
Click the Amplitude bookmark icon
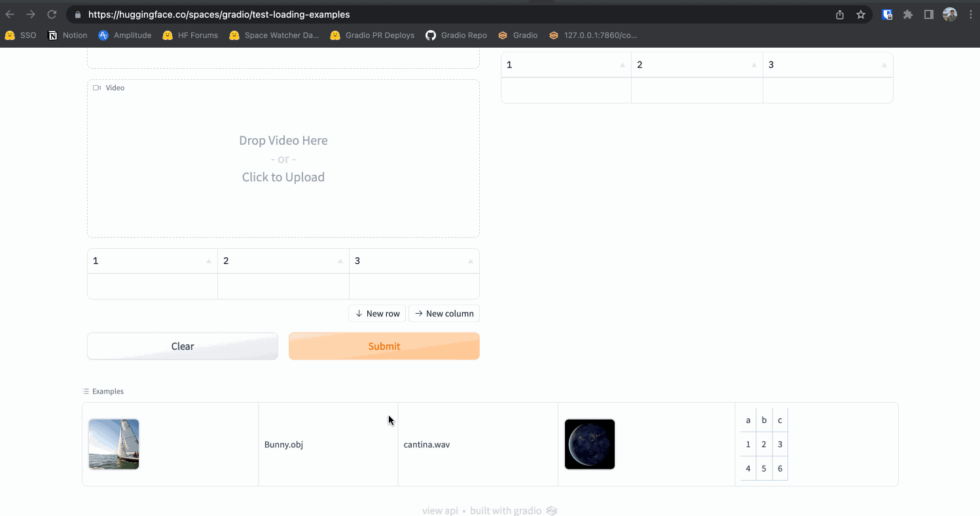[x=103, y=35]
